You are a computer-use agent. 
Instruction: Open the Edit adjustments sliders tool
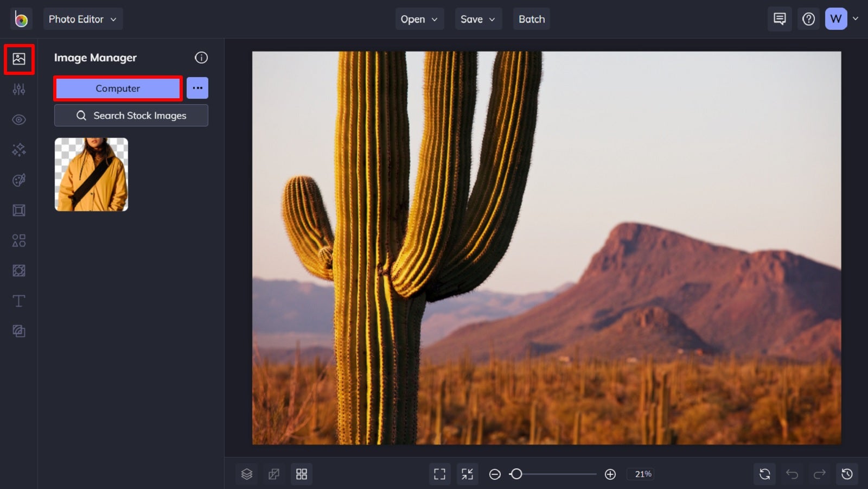pos(19,90)
